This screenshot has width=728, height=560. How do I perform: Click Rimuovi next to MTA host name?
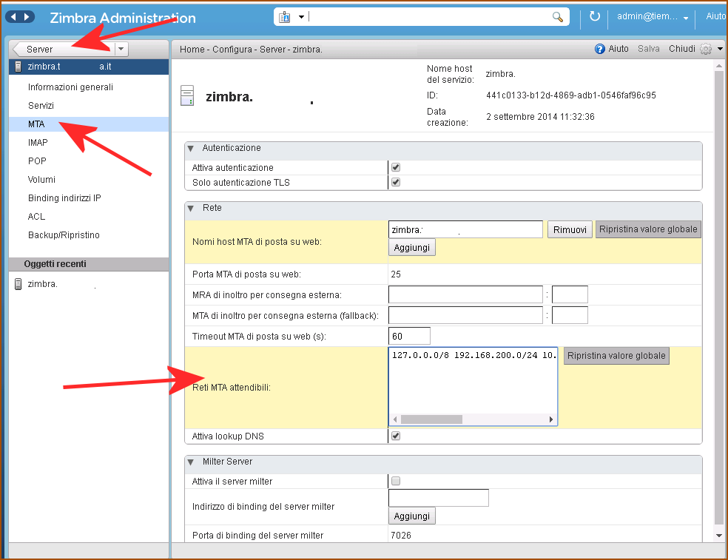pos(570,230)
